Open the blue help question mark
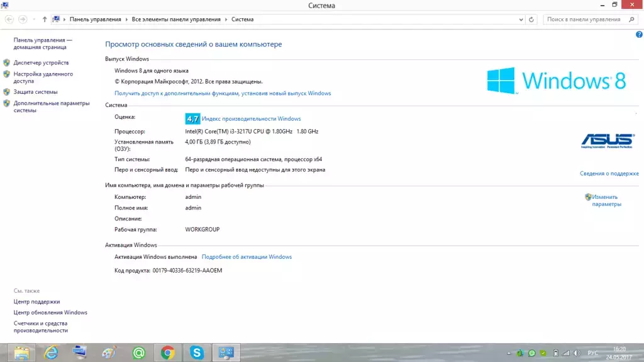644x362 pixels. point(639,35)
